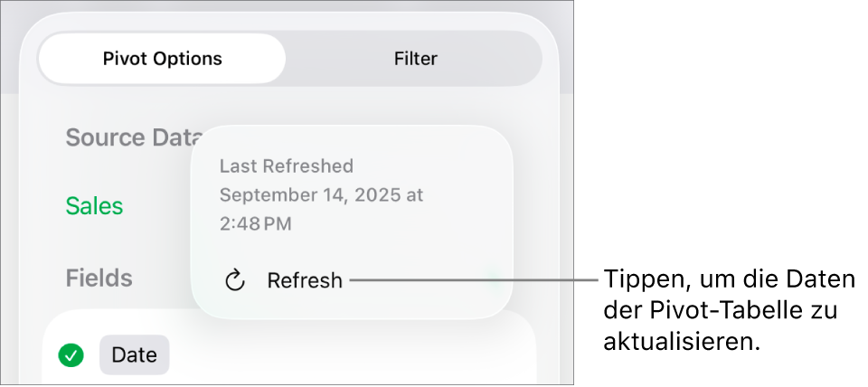Tap the word Refresh next to the arrow
The width and height of the screenshot is (868, 387).
click(305, 280)
